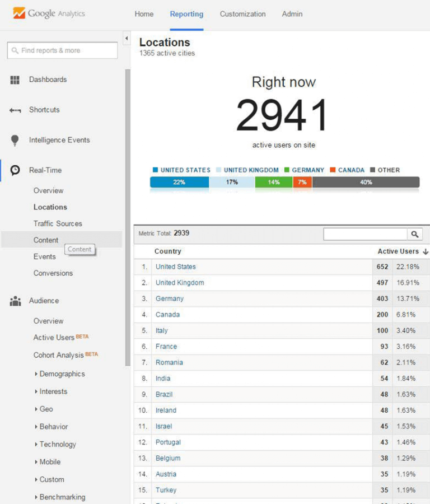Open Intelligence Events section

59,140
